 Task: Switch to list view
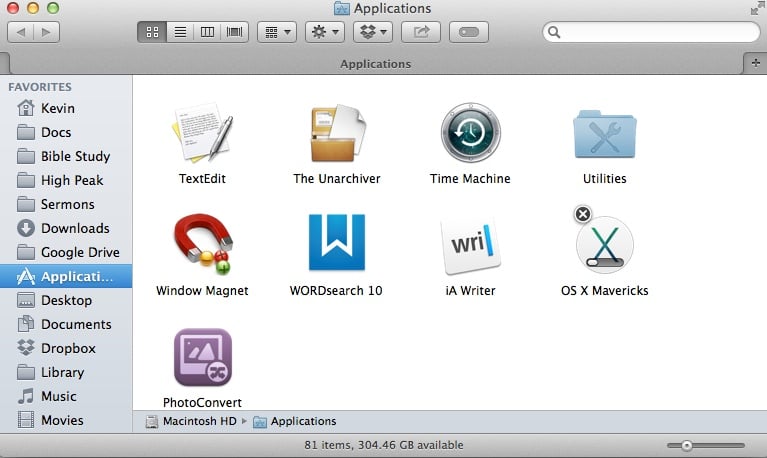[x=180, y=32]
